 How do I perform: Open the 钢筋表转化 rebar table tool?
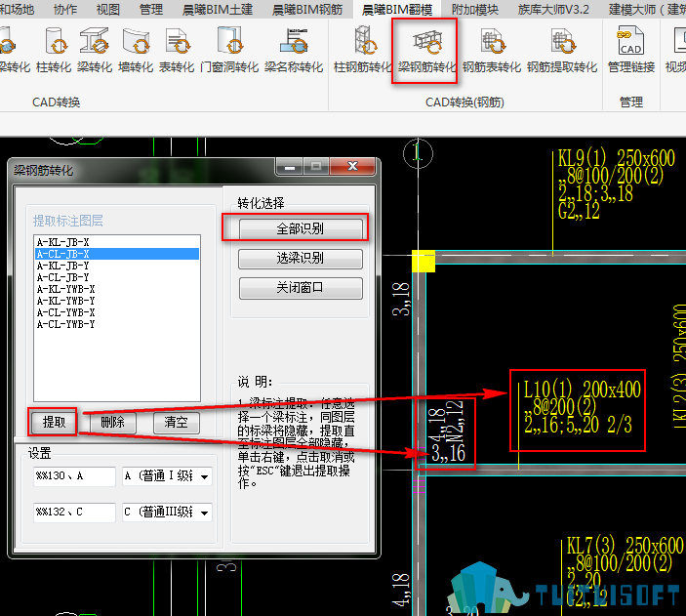pyautogui.click(x=491, y=50)
